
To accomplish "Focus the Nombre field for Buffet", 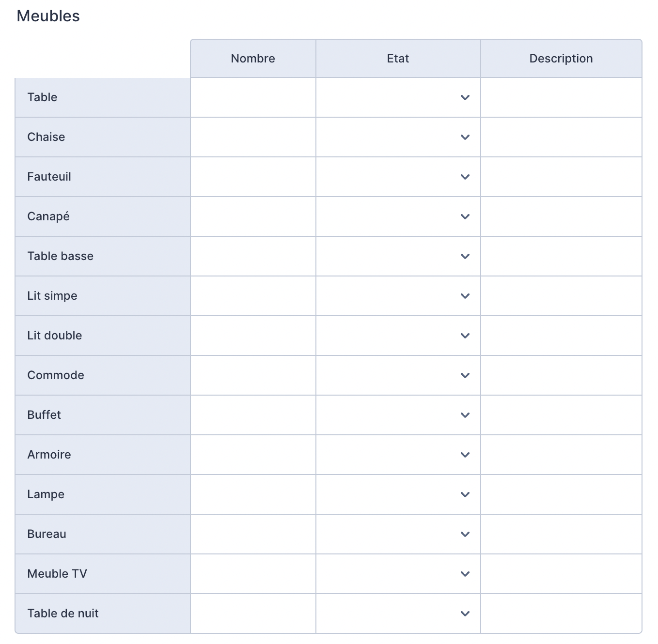I will coord(253,415).
